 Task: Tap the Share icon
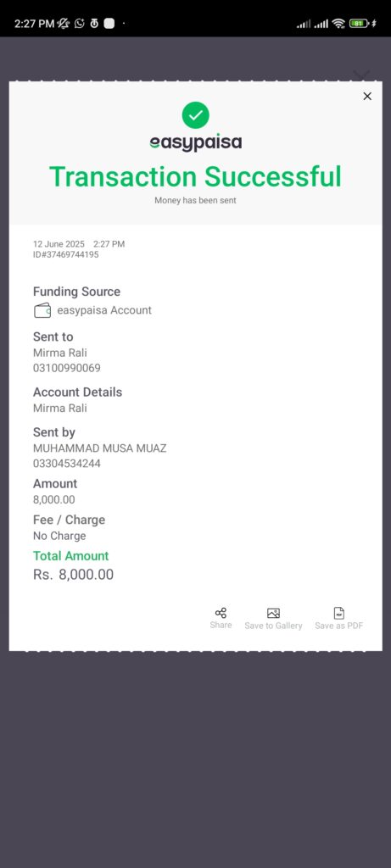pyautogui.click(x=221, y=613)
